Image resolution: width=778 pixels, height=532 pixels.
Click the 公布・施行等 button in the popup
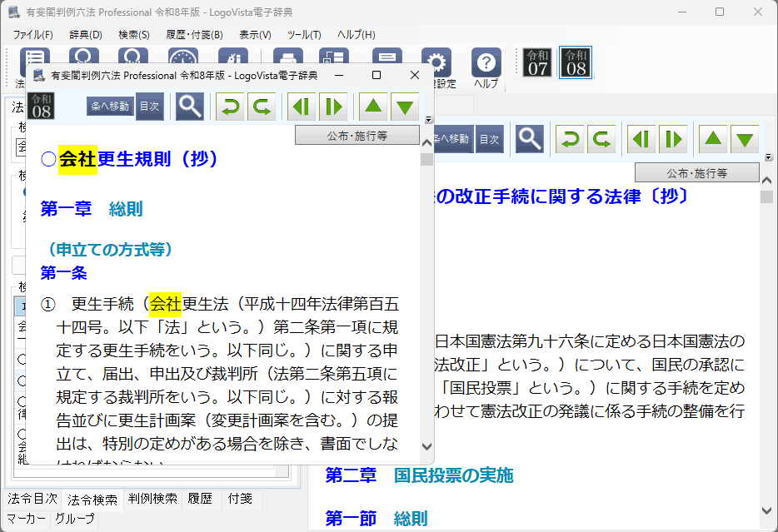click(x=357, y=135)
